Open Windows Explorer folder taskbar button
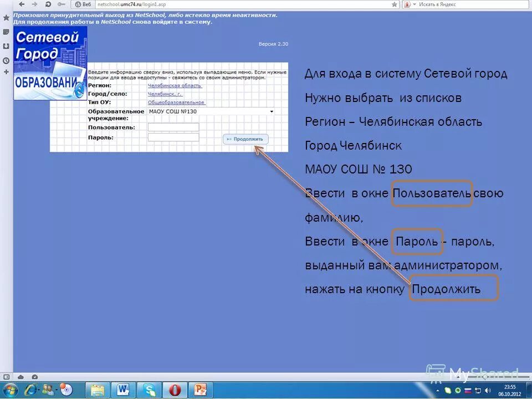The image size is (532, 399). (x=98, y=390)
